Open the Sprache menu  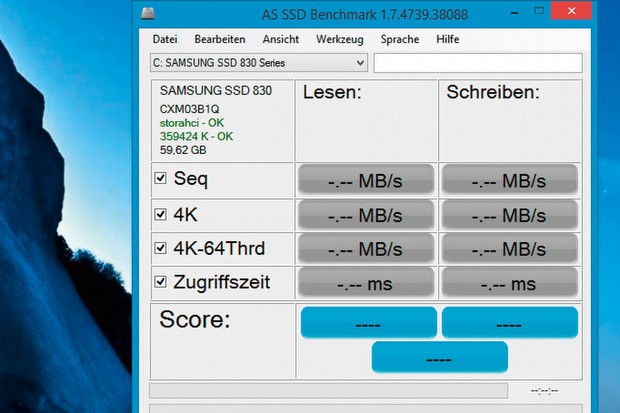400,39
